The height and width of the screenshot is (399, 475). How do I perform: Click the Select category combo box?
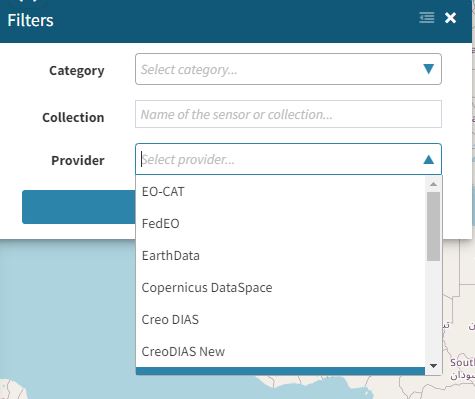tap(288, 69)
